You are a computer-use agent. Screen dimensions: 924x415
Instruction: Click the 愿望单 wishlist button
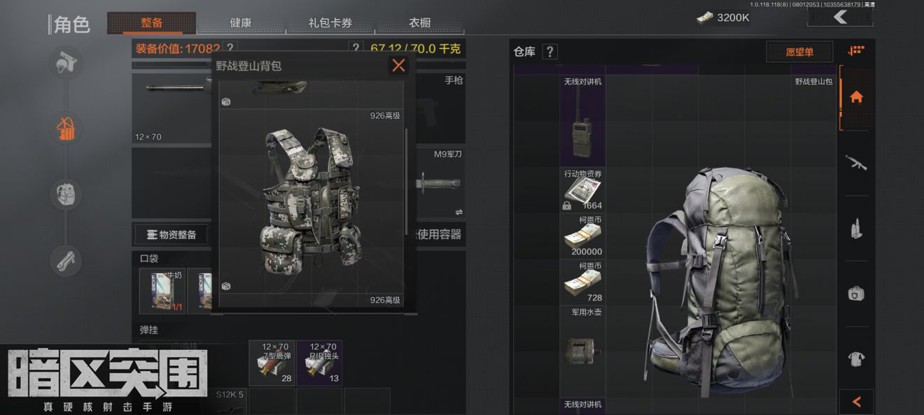[x=799, y=52]
